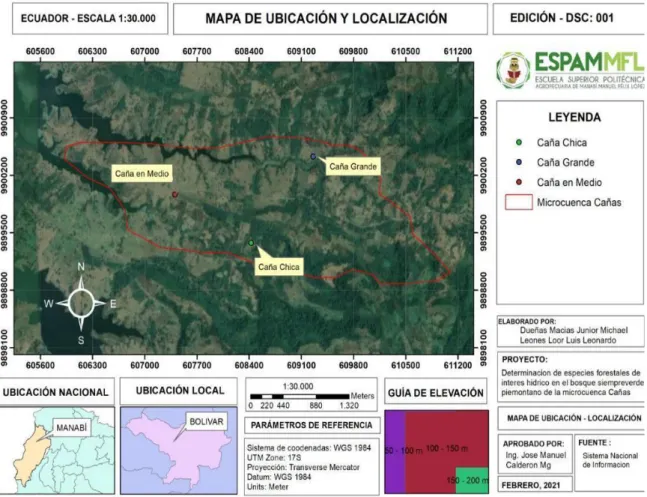Image resolution: width=647 pixels, height=497 pixels.
Task: Click the BOLIVAR callout in the local map
Action: (206, 422)
